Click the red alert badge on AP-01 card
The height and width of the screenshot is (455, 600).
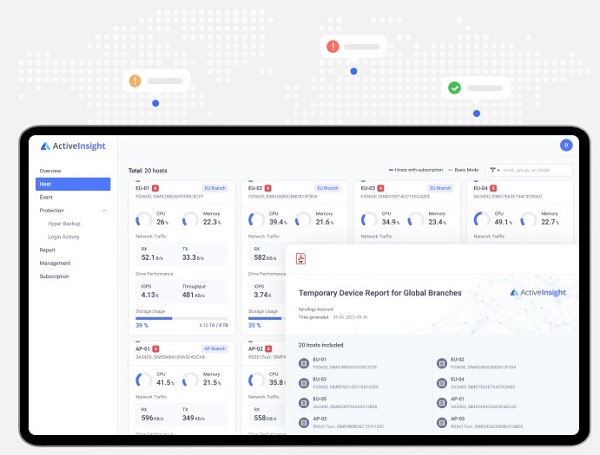click(157, 349)
